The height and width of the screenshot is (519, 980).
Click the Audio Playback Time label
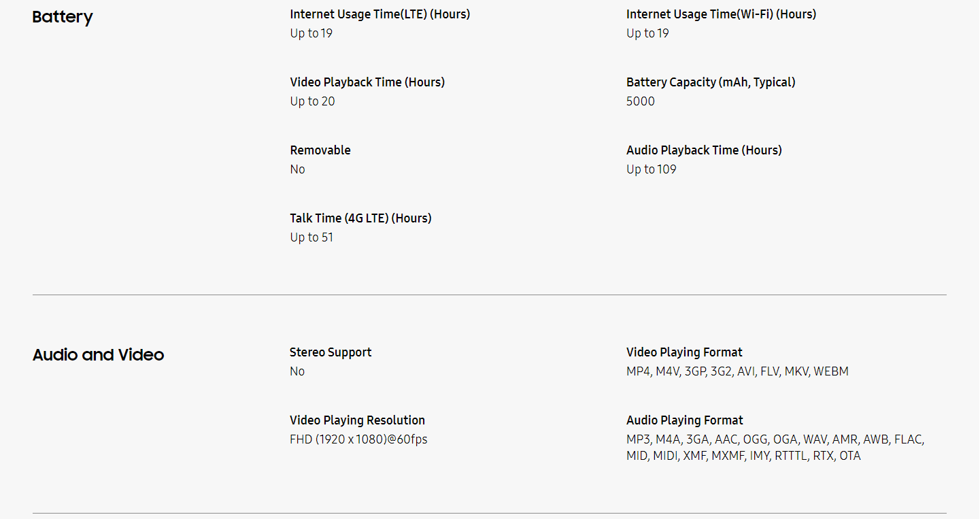pyautogui.click(x=704, y=150)
